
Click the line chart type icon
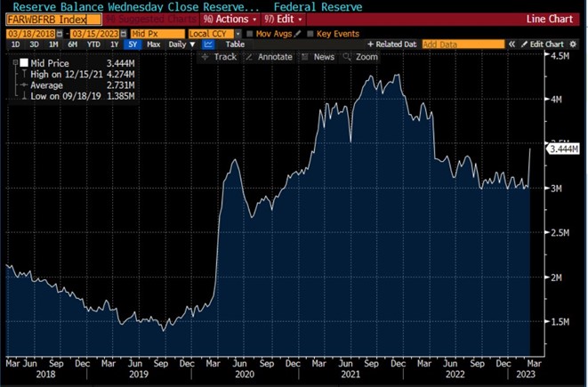click(x=212, y=44)
